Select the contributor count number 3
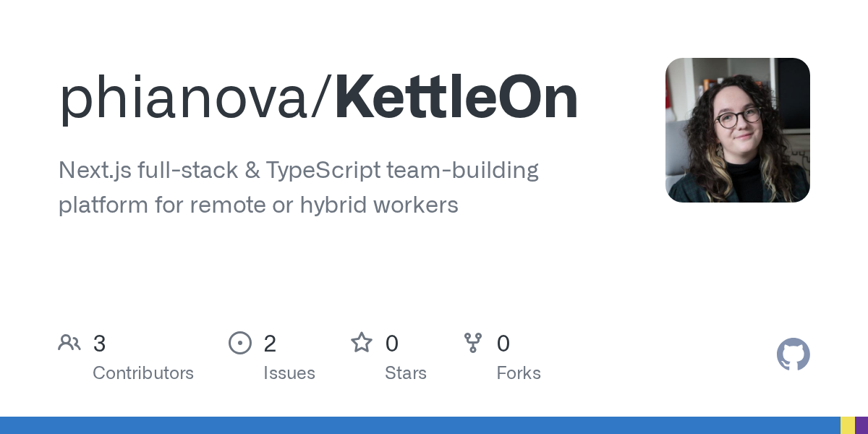868x434 pixels. point(100,344)
